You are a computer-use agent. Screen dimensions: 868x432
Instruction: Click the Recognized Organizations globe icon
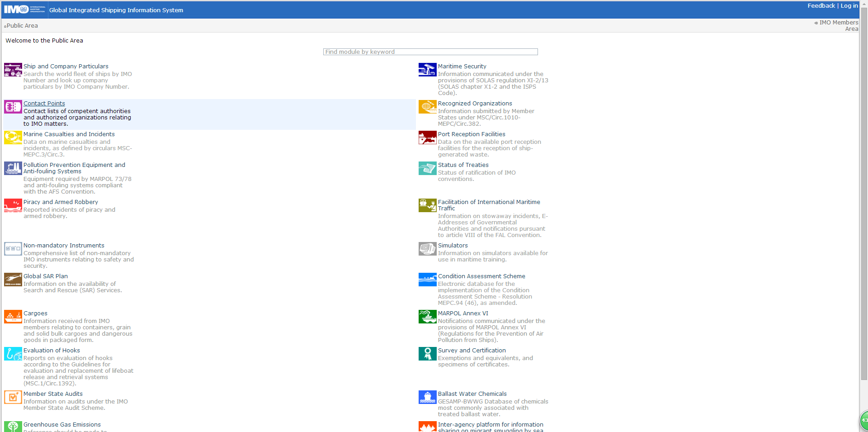coord(428,107)
